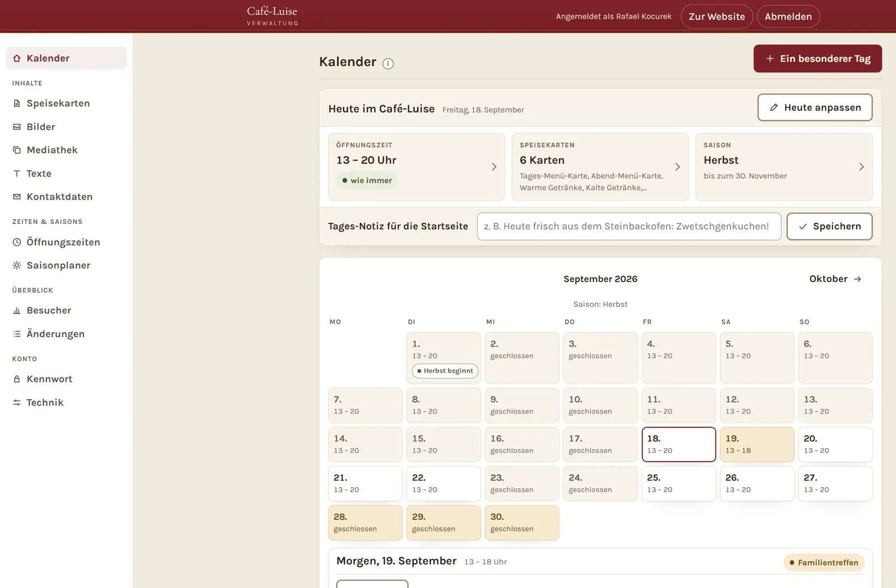Screen dimensions: 896x588
Task: Expand the Saison Herbst card chevron
Action: tap(861, 167)
